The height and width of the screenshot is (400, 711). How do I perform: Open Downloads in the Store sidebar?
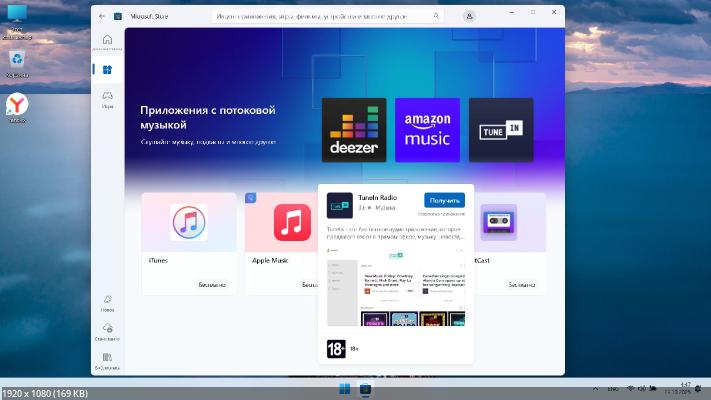(107, 330)
